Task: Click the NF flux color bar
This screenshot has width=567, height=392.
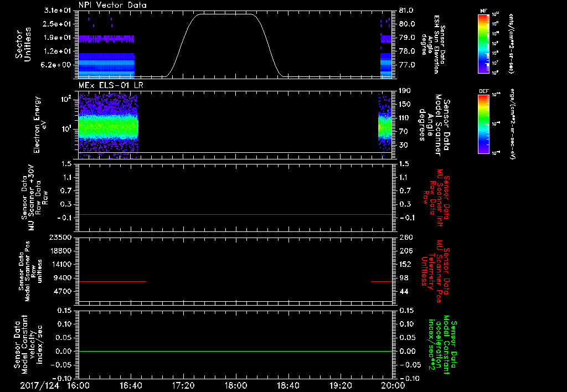Action: pyautogui.click(x=484, y=43)
